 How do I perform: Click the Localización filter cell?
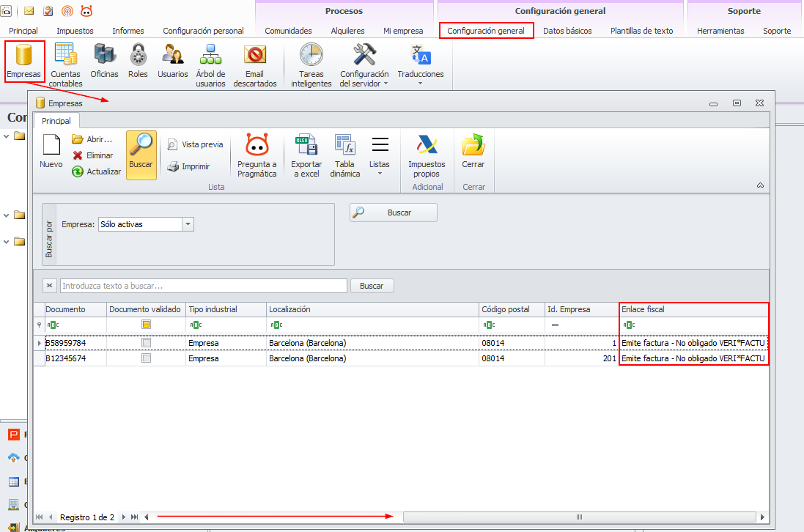tap(373, 325)
